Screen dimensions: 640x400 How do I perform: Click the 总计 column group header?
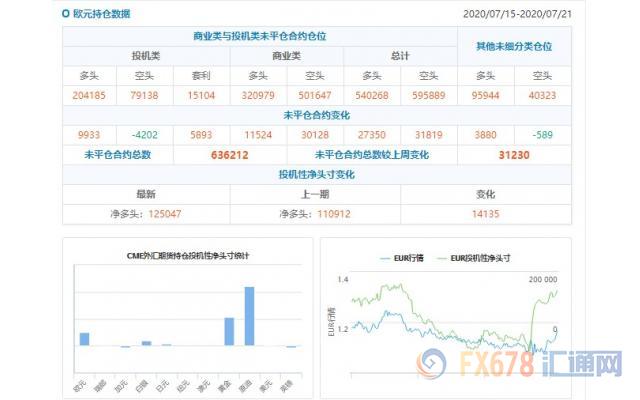(400, 56)
